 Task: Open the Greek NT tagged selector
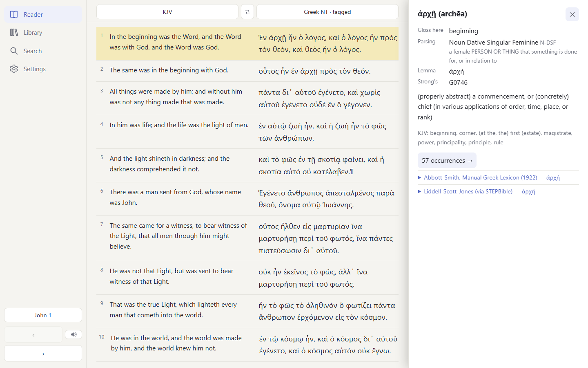[327, 12]
